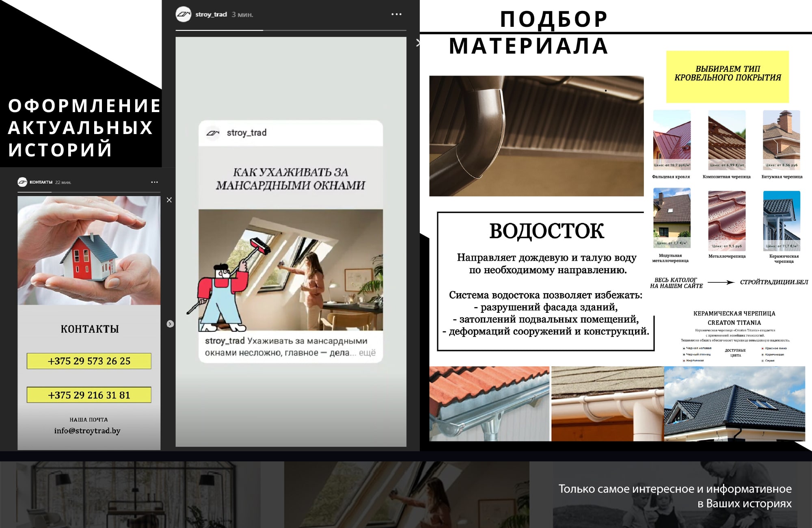Select the Металлочерепица thumbnail
This screenshot has height=528, width=812.
coord(727,221)
